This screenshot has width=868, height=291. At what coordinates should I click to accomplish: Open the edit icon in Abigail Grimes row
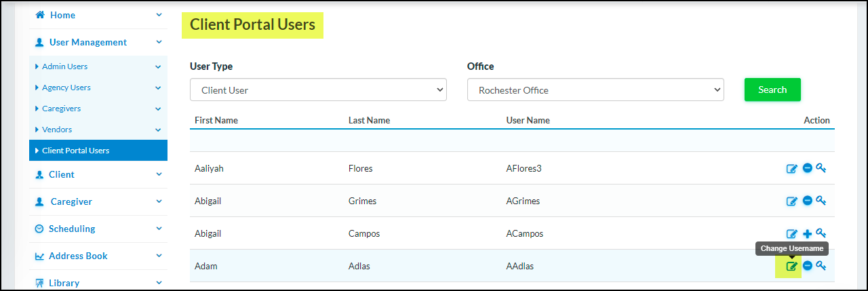click(791, 201)
